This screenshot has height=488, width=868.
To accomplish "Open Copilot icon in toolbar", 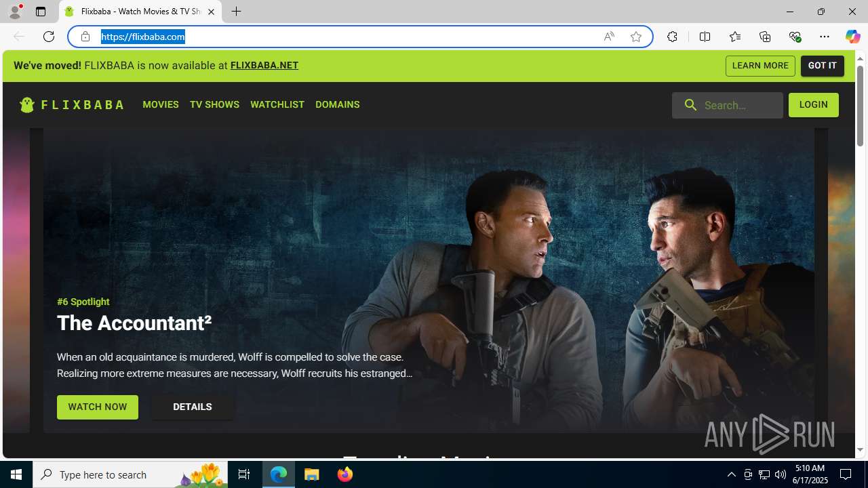I will [852, 37].
